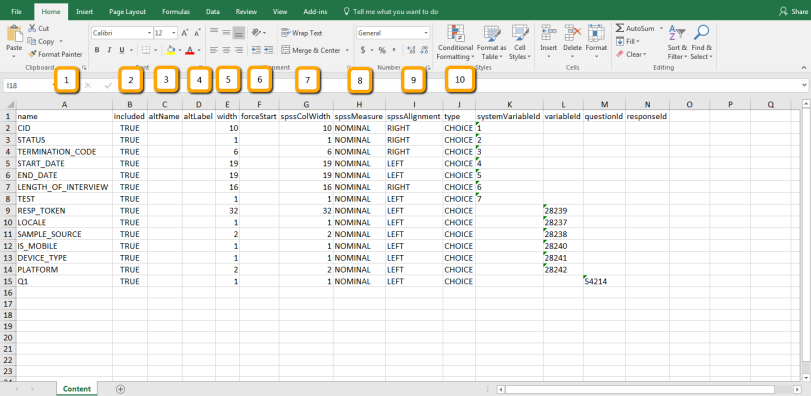Switch to the Data tab

[x=213, y=11]
